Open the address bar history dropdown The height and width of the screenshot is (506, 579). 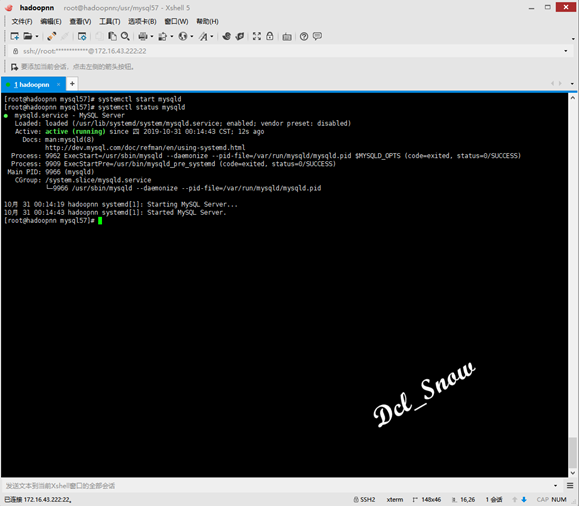566,51
